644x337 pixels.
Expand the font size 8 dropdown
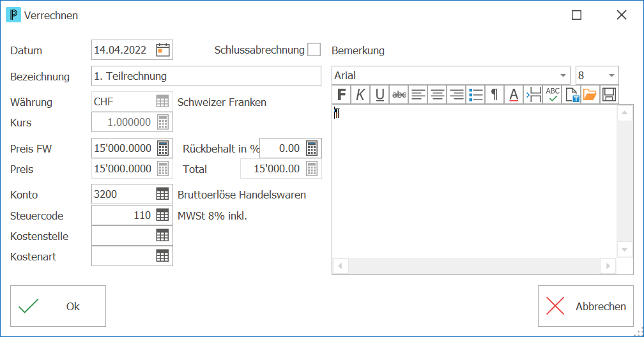click(611, 75)
